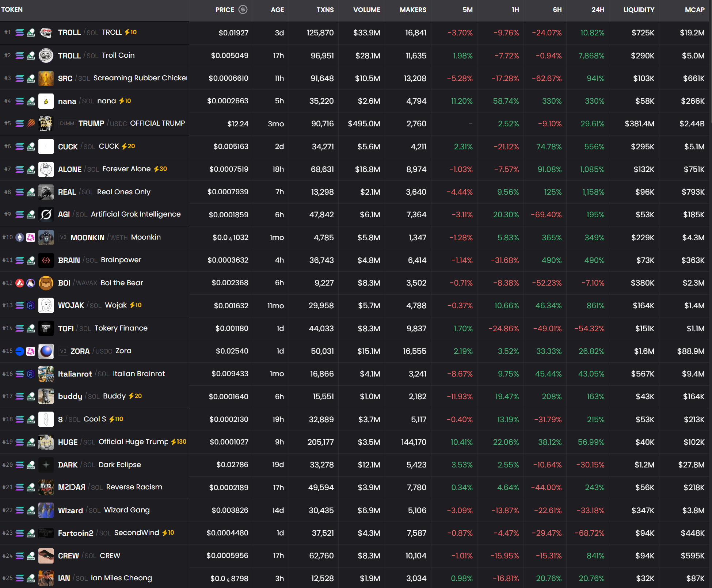Sort the table by VOLUME column
Screen dimensions: 712x588
click(x=366, y=10)
